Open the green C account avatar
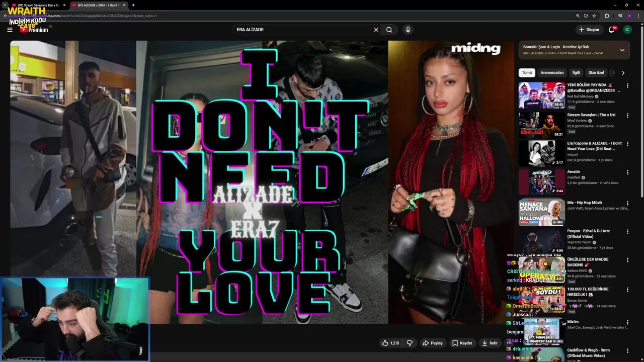The width and height of the screenshot is (644, 362). (x=627, y=30)
